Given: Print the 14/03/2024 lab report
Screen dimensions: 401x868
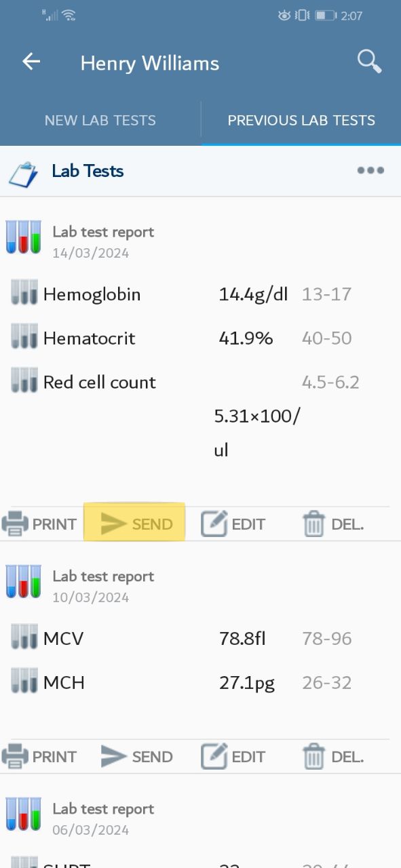Looking at the screenshot, I should pyautogui.click(x=39, y=524).
